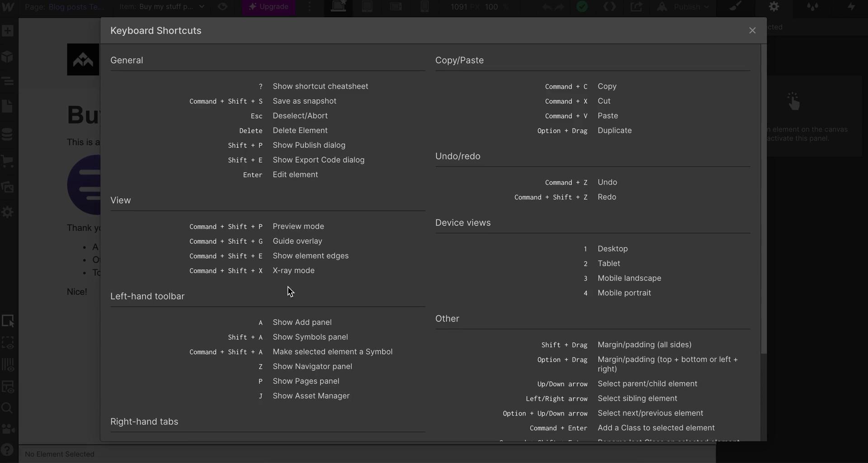868x463 pixels.
Task: Click the 'Right-hand tabs' section heading
Action: pyautogui.click(x=144, y=422)
